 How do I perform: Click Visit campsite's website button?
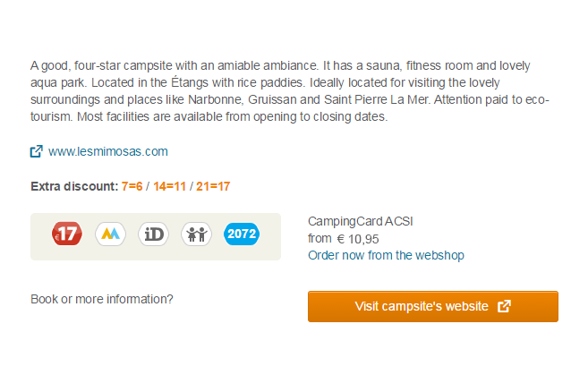coord(433,306)
